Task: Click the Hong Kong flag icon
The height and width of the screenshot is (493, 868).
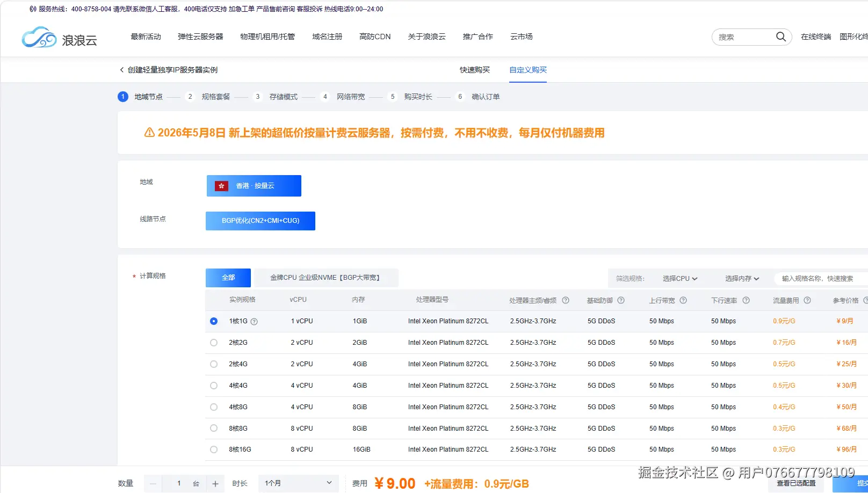Action: tap(221, 186)
